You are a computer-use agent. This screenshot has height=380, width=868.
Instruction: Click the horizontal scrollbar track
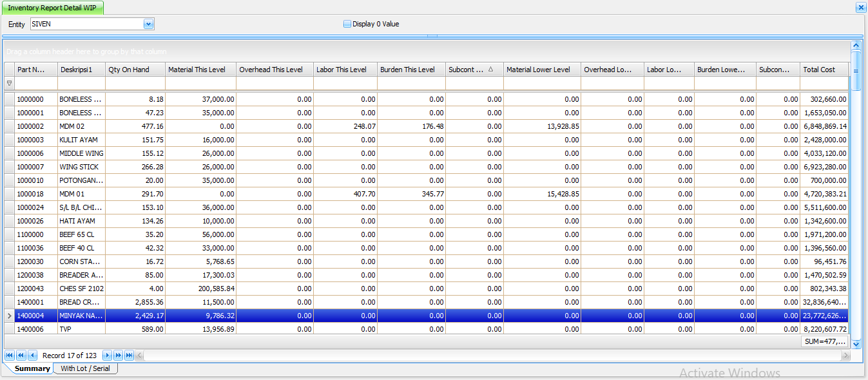coord(492,356)
